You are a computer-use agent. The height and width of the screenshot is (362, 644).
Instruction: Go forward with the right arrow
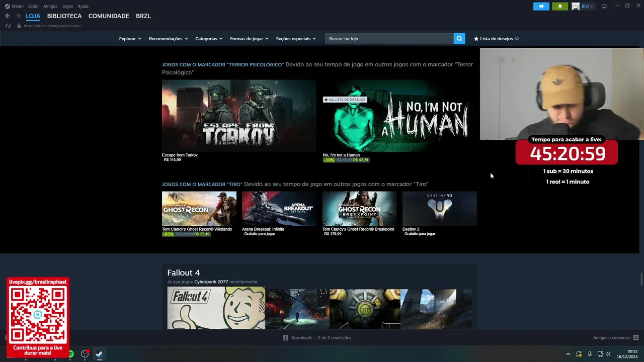tap(18, 16)
